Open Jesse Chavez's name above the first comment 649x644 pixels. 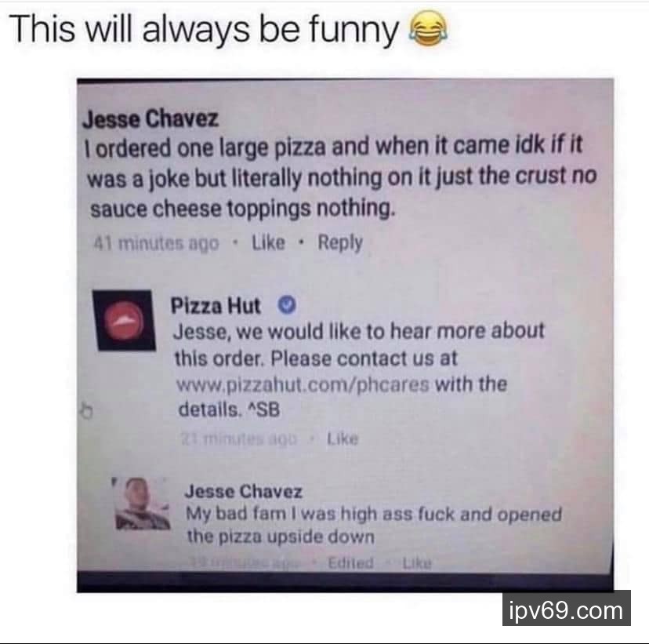click(x=150, y=119)
